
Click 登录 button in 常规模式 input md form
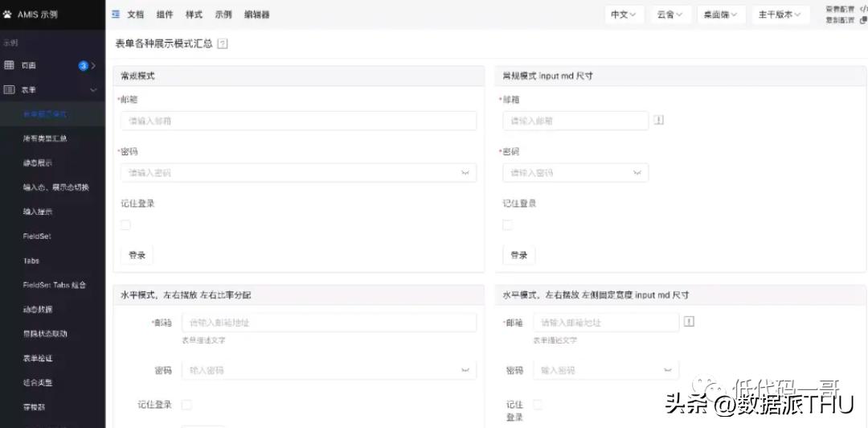pos(519,255)
